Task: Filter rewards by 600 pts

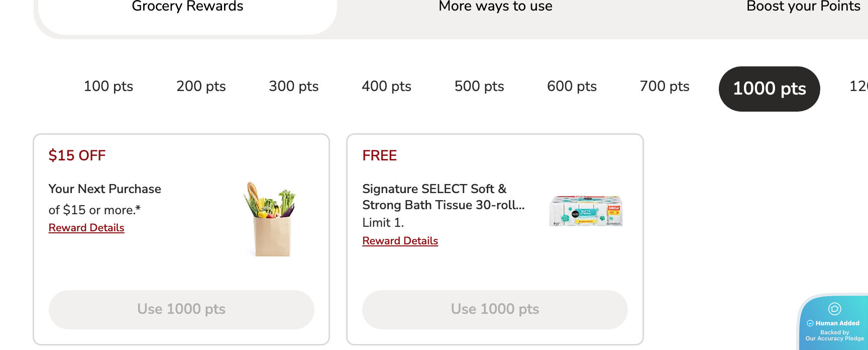Action: pyautogui.click(x=571, y=86)
